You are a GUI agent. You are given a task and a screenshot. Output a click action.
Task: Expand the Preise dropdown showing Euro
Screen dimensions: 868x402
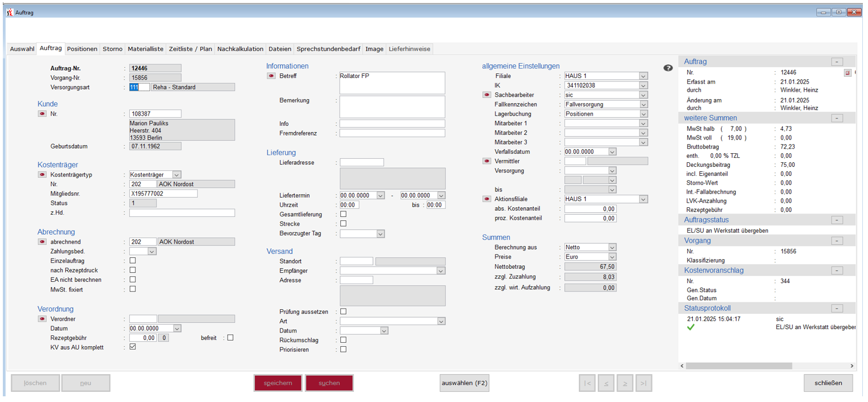click(x=612, y=257)
